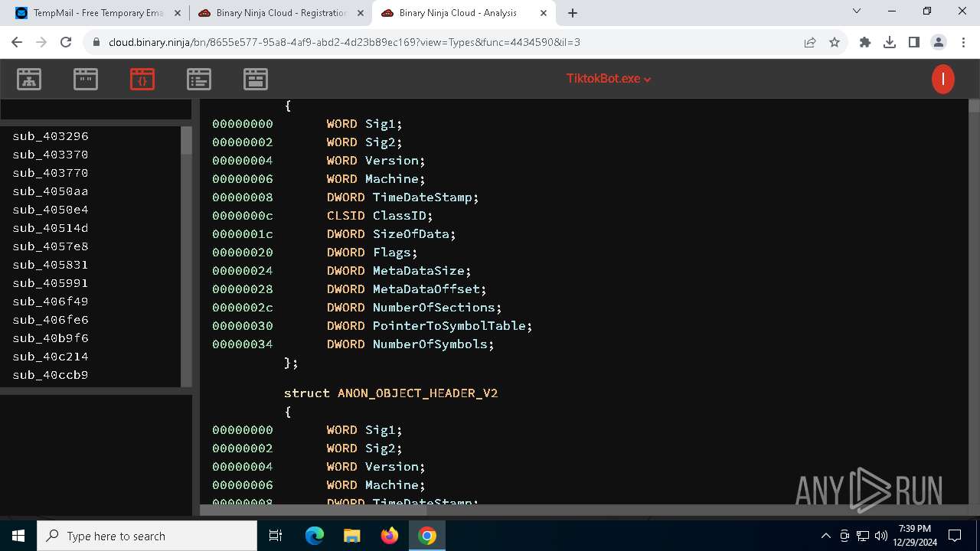980x551 pixels.
Task: Click offset 0000000c in first struct
Action: tap(243, 216)
